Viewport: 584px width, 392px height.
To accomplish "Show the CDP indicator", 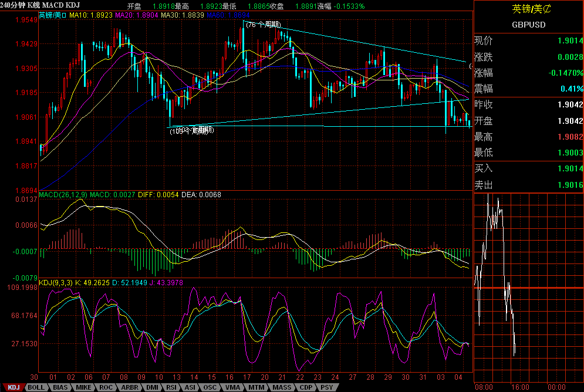I will (306, 387).
